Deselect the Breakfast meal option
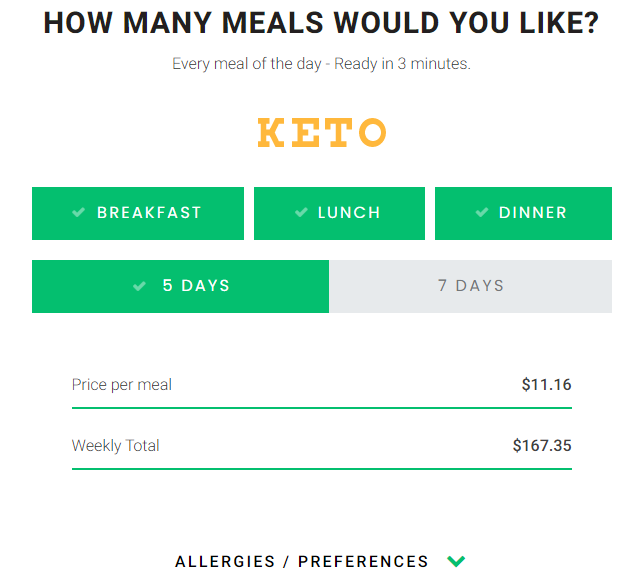Screen dimensions: 640x582 click(138, 213)
